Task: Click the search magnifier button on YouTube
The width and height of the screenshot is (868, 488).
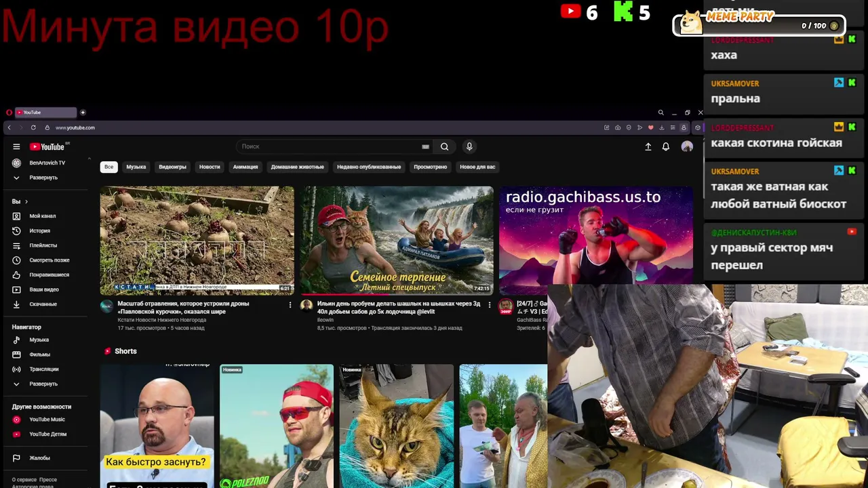Action: [444, 146]
